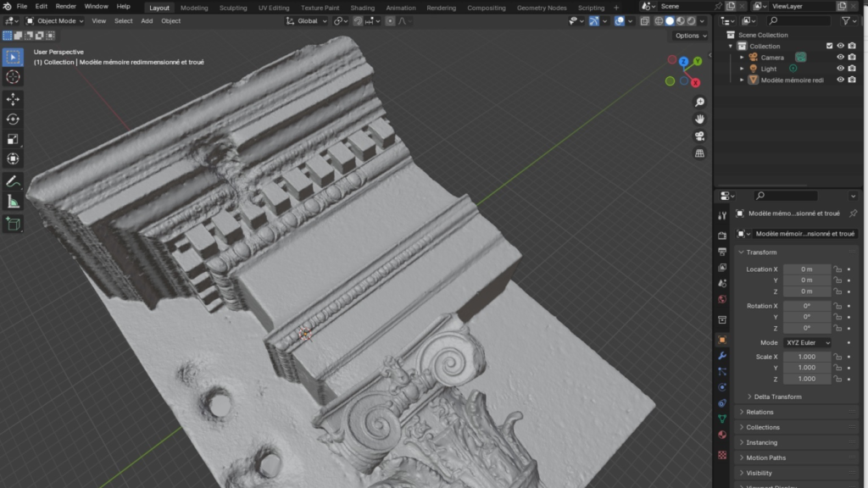Open the Render properties tab
Image resolution: width=868 pixels, height=488 pixels.
pos(722,236)
